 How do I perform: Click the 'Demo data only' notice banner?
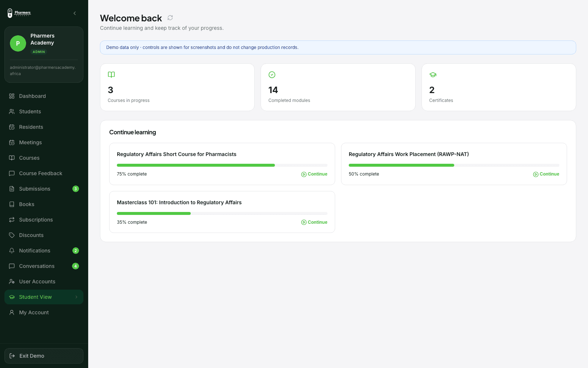click(x=338, y=47)
